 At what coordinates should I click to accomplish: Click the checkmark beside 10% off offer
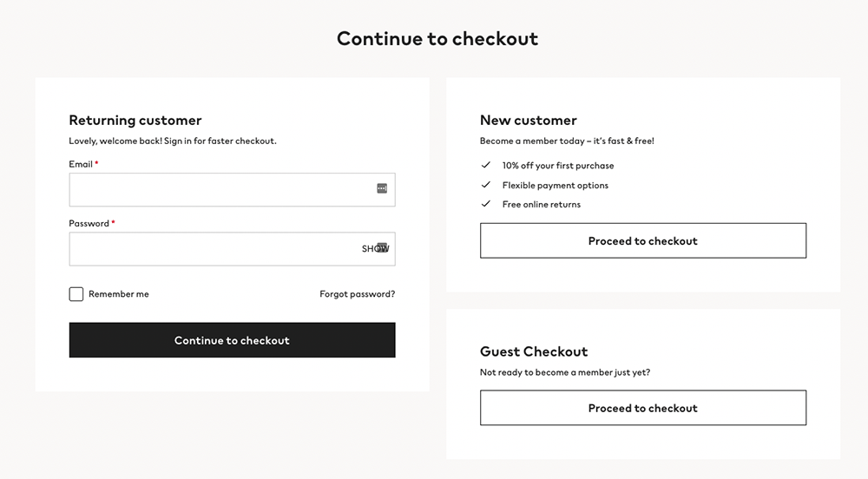click(x=486, y=165)
